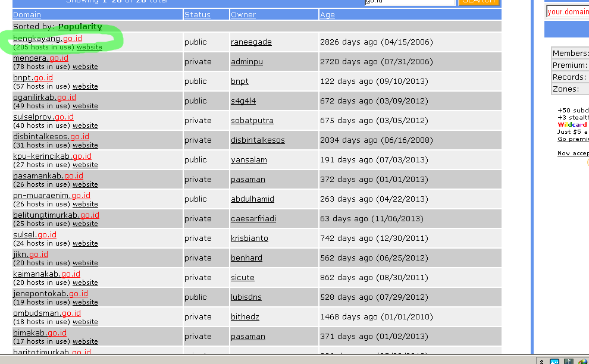Image resolution: width=589 pixels, height=364 pixels.
Task: Follow the Now accepting link in sidebar
Action: point(573,153)
